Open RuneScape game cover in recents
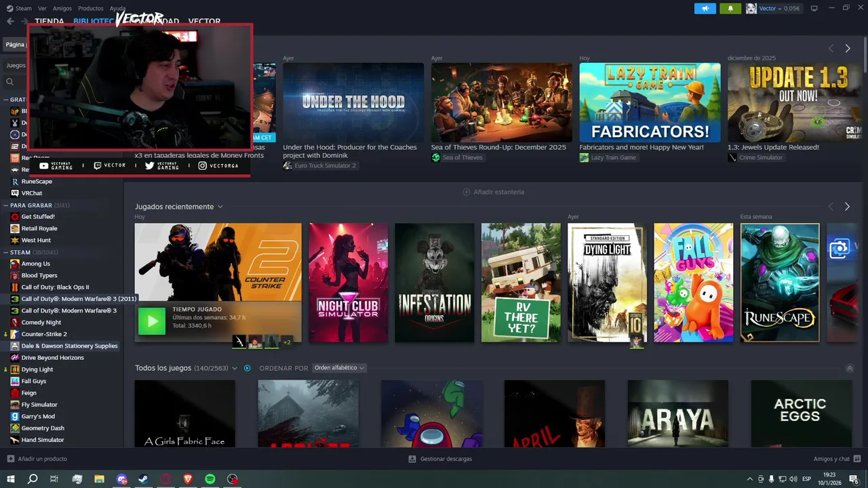 (x=780, y=283)
